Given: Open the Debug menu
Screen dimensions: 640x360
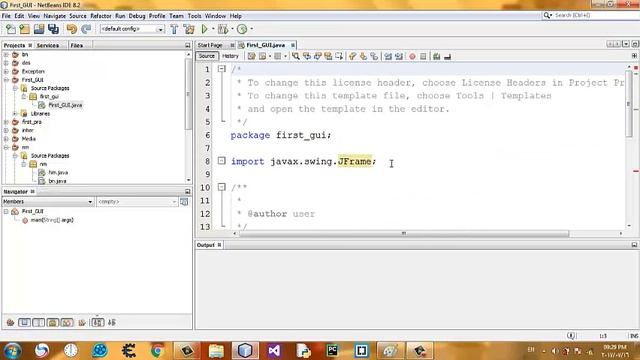Looking at the screenshot, I should pyautogui.click(x=137, y=16).
